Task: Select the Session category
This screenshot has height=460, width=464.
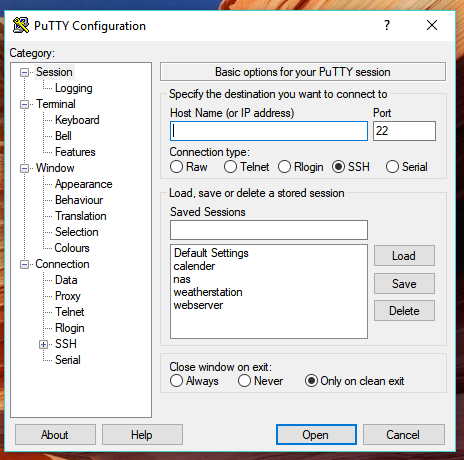Action: [x=54, y=72]
